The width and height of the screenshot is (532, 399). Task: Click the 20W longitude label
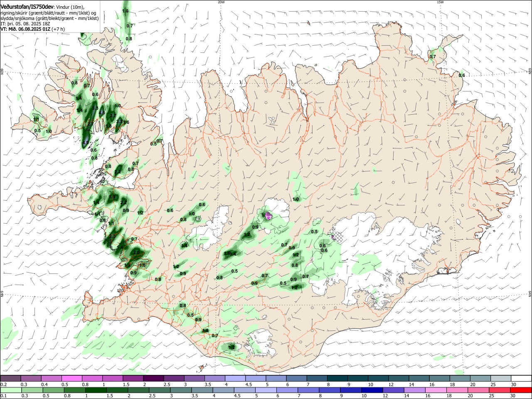(x=221, y=2)
